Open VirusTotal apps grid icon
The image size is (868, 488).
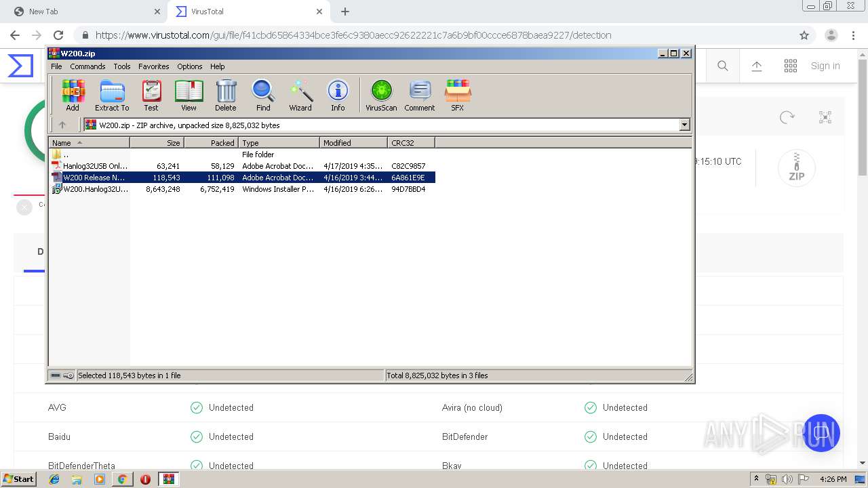791,66
